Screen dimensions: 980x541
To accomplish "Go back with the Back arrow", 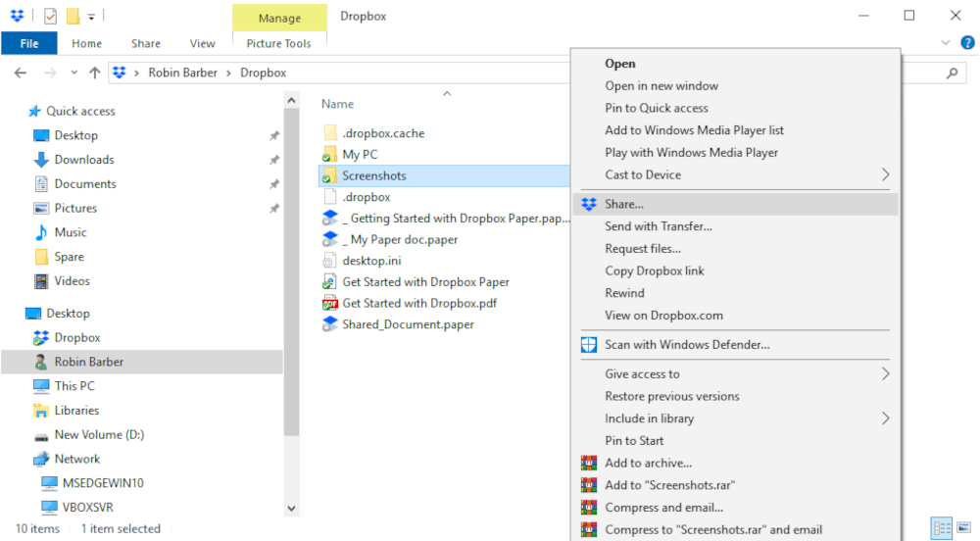I will (21, 74).
